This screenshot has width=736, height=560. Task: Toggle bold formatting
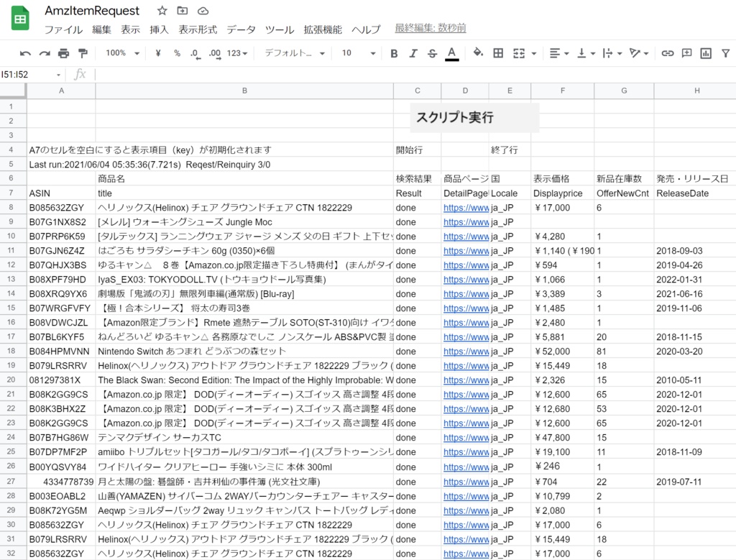click(392, 53)
